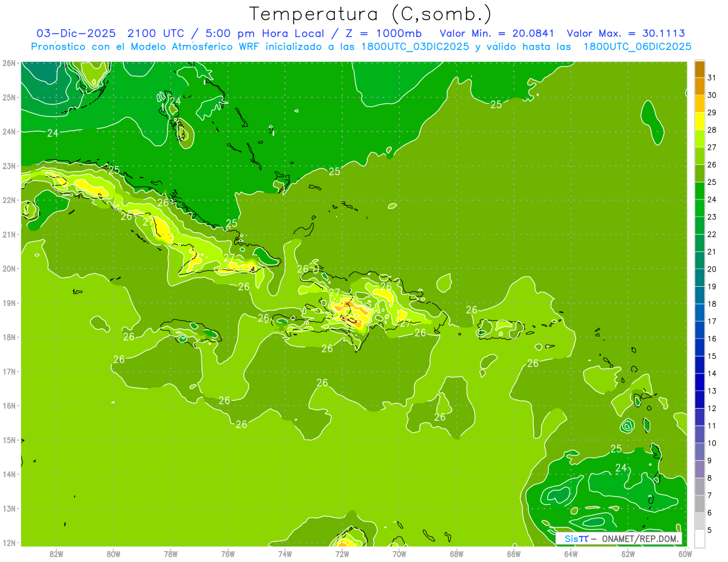Click the "60W" longitude axis label

click(x=685, y=553)
